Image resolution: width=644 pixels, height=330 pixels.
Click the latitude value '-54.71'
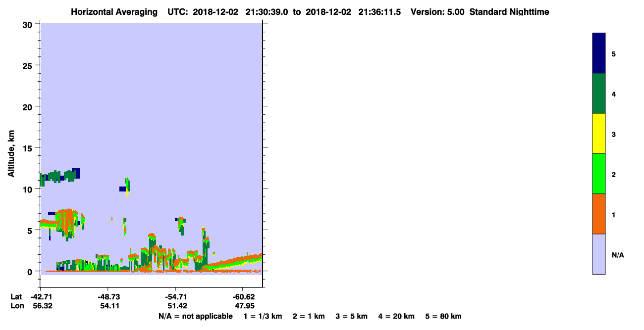(x=176, y=297)
